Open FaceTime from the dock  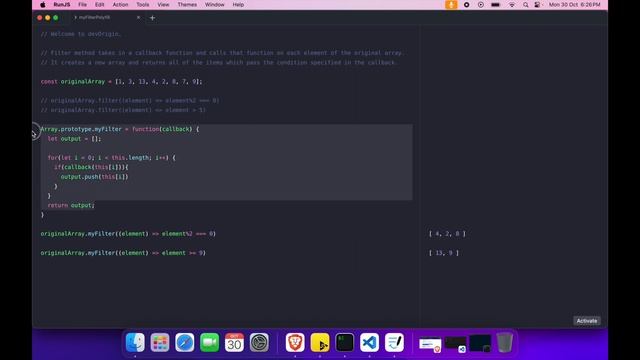pyautogui.click(x=209, y=342)
